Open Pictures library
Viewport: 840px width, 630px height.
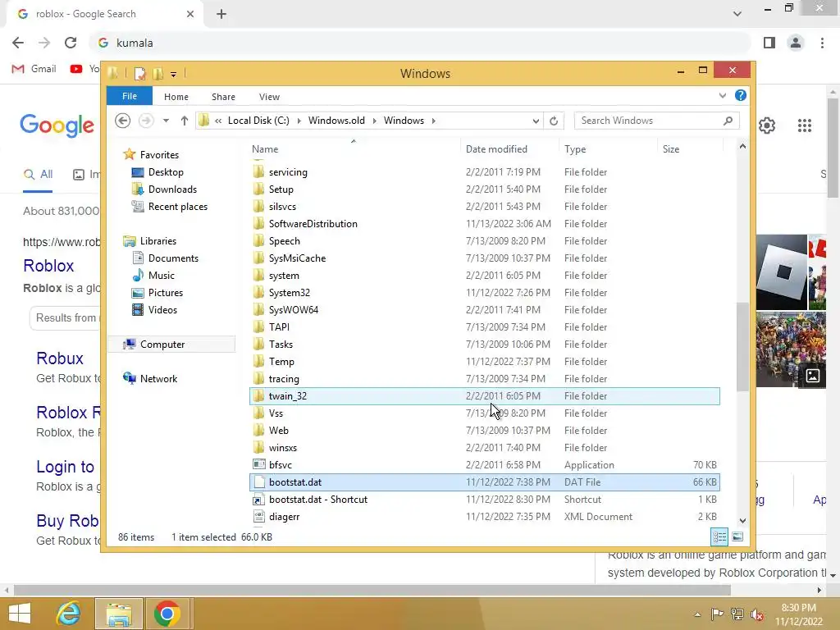coord(166,293)
